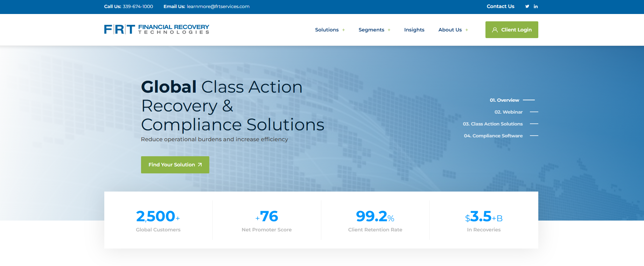644x266 pixels.
Task: Jump to 01. Overview section
Action: pos(512,100)
